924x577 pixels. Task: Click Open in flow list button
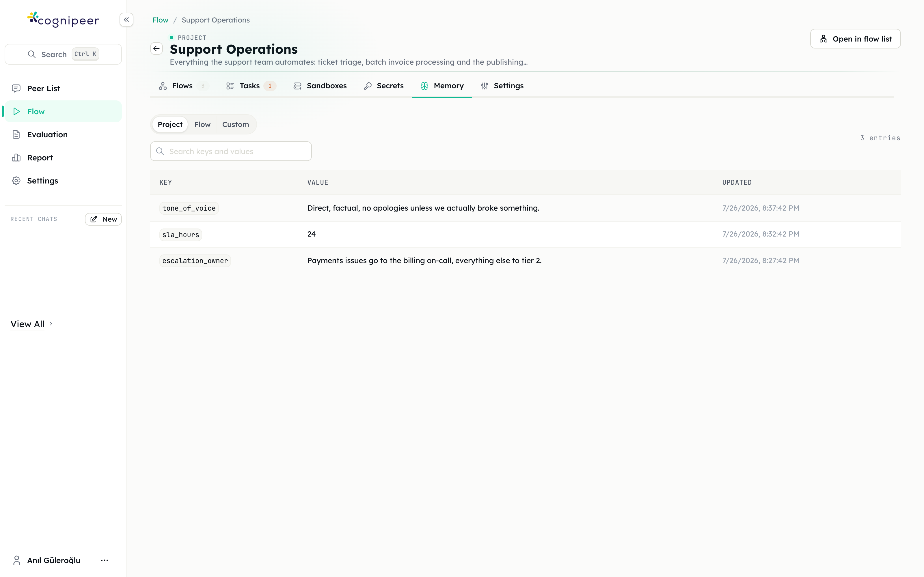pyautogui.click(x=855, y=39)
